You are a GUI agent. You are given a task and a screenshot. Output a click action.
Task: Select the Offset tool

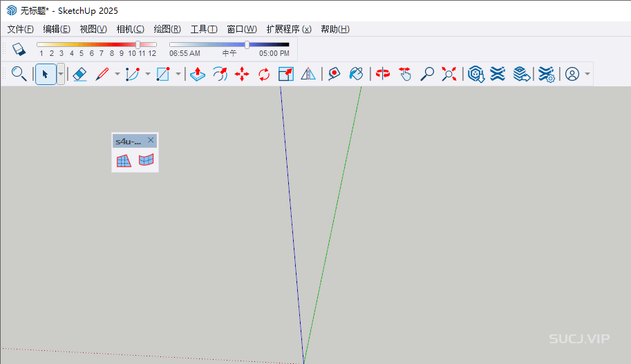click(220, 74)
